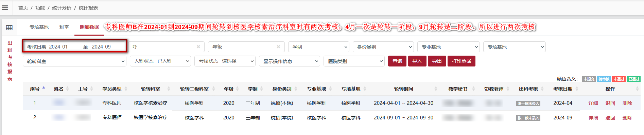Open the 显示操作信息 dropdown
This screenshot has height=135, width=644.
click(290, 61)
